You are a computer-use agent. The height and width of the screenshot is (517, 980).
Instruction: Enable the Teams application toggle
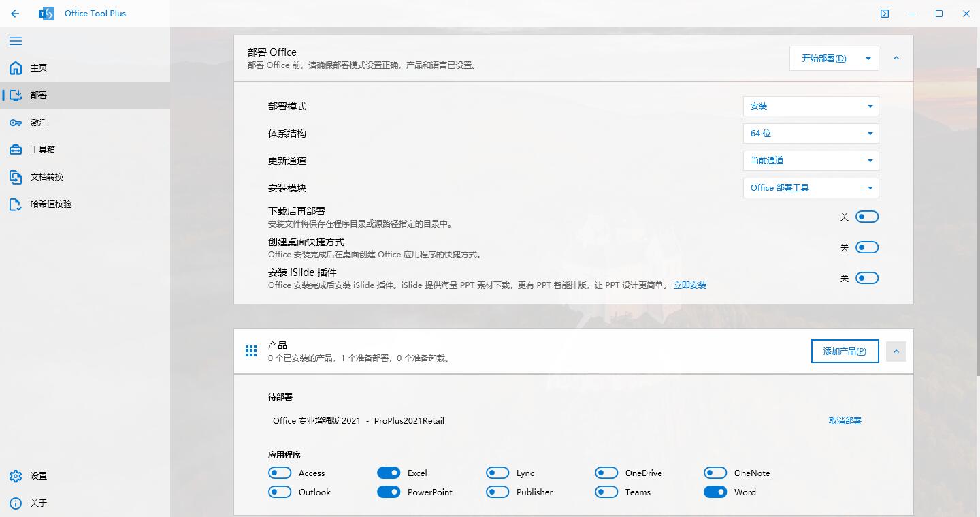pyautogui.click(x=606, y=492)
